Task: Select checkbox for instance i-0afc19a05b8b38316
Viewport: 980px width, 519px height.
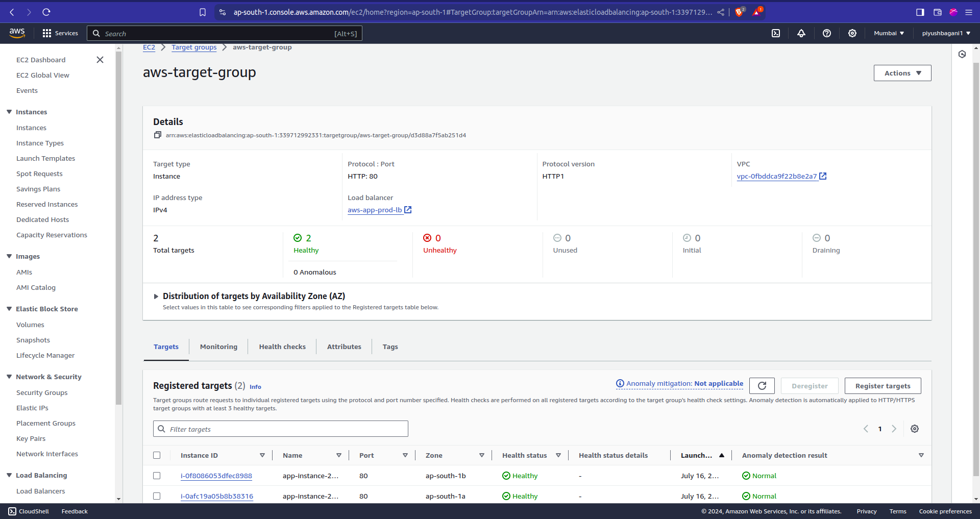Action: click(x=157, y=496)
